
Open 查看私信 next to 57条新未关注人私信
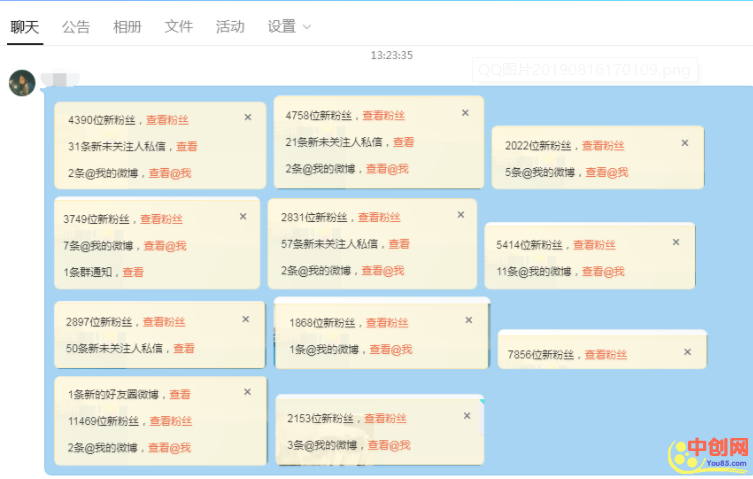click(399, 244)
